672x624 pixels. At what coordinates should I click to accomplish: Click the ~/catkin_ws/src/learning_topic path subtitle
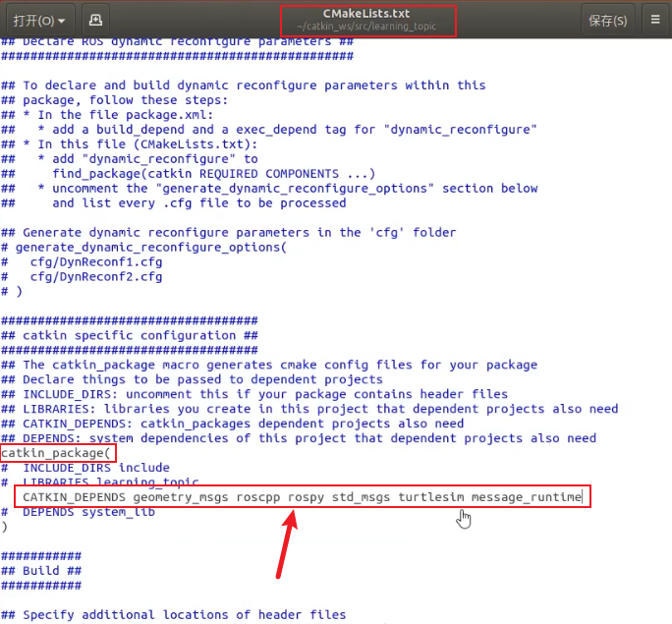point(366,27)
